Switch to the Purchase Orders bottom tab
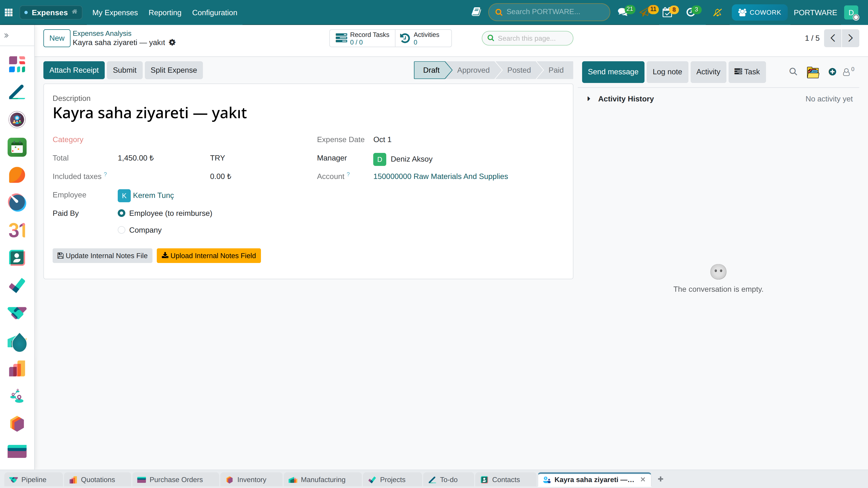Viewport: 868px width, 488px height. [x=175, y=480]
